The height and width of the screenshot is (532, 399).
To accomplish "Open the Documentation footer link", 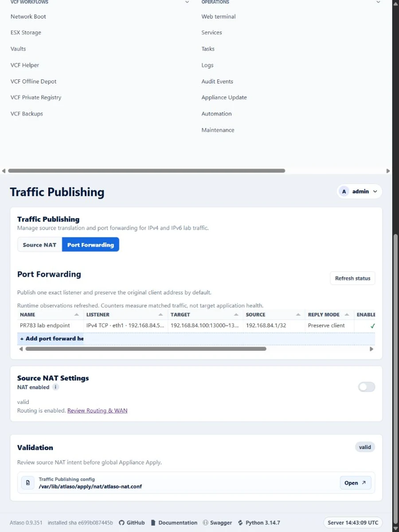I will click(174, 523).
